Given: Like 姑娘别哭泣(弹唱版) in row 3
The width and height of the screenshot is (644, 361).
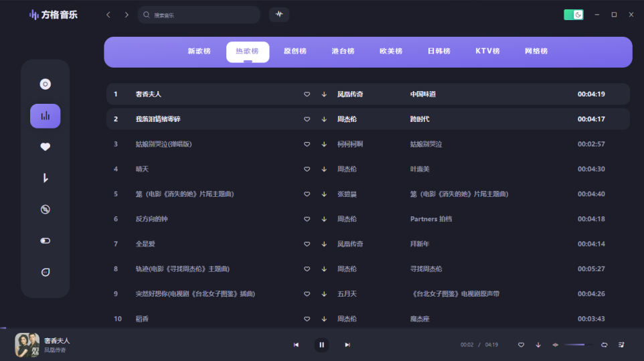Looking at the screenshot, I should pos(307,144).
